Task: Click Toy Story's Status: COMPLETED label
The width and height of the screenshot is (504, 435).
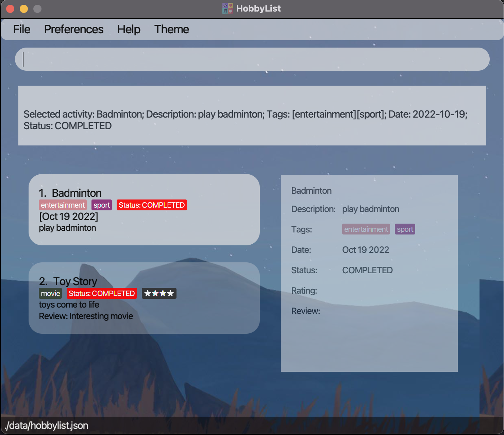Action: (102, 293)
